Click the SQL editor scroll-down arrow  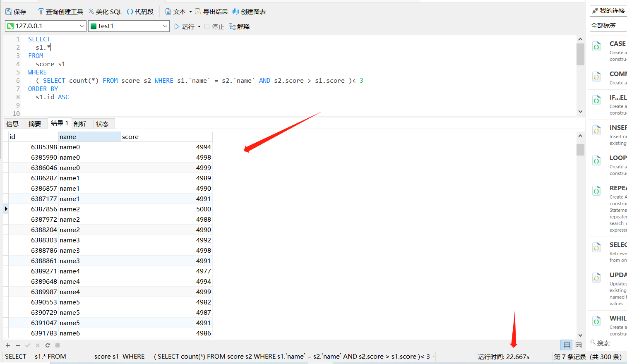click(580, 111)
